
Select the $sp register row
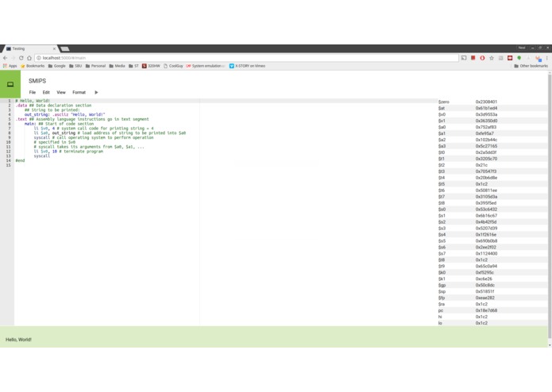tap(492, 292)
